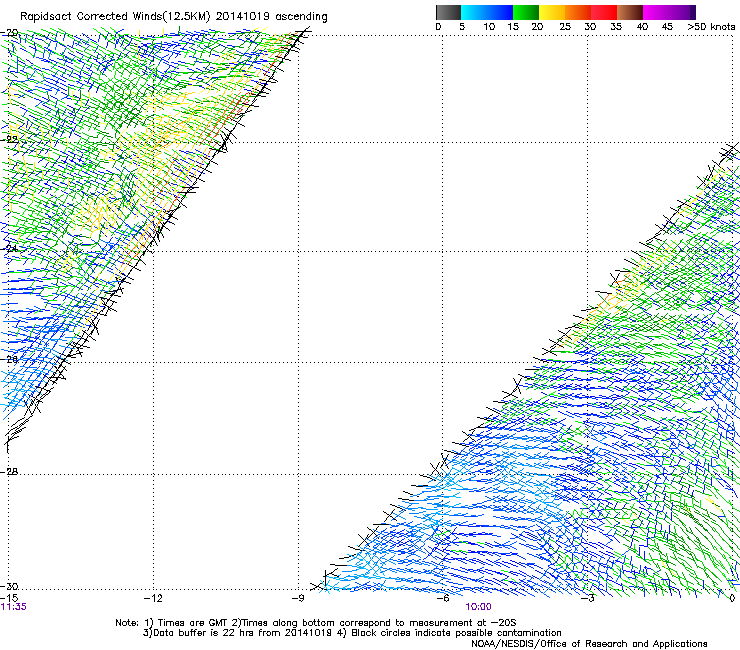Click the '40' legend scale number
740x650 pixels.
pos(642,27)
